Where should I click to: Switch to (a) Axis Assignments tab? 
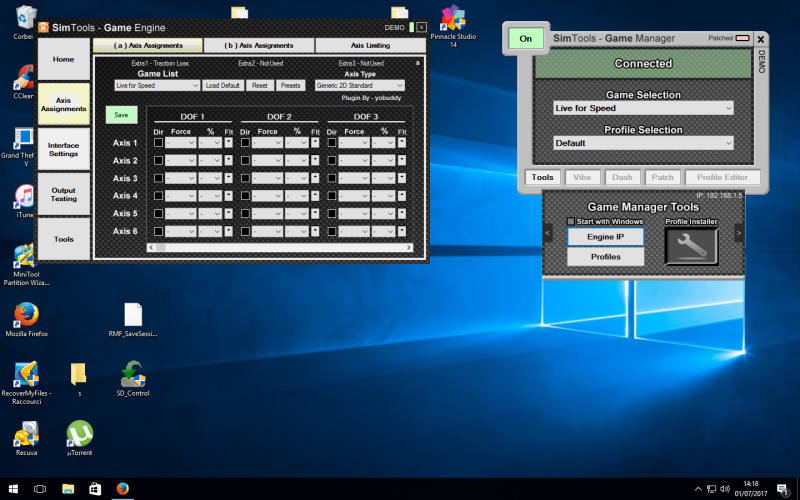pyautogui.click(x=148, y=45)
